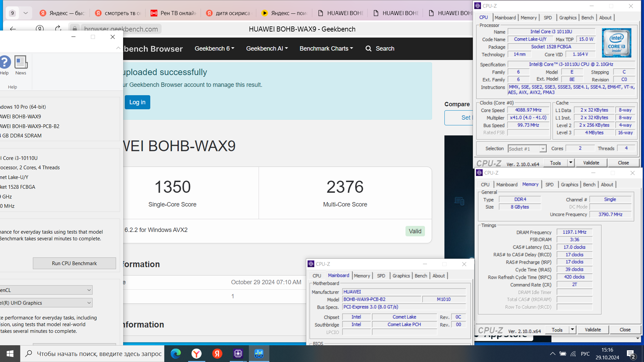
Task: Click the padlock site security icon
Action: (x=74, y=29)
